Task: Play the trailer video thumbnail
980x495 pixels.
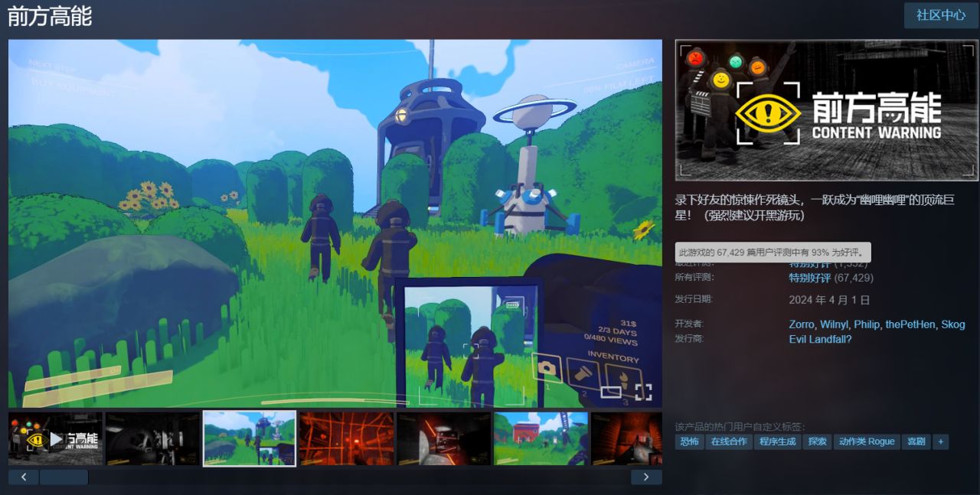Action: pyautogui.click(x=55, y=439)
